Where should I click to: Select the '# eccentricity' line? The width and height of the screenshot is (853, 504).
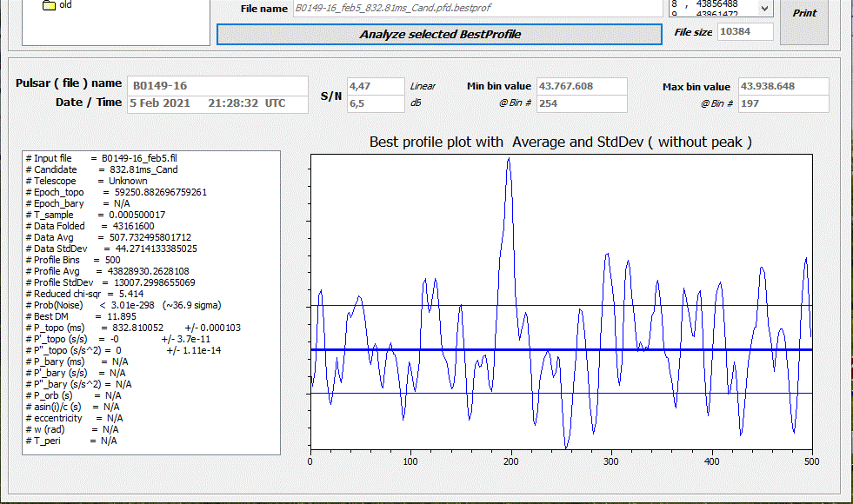74,419
